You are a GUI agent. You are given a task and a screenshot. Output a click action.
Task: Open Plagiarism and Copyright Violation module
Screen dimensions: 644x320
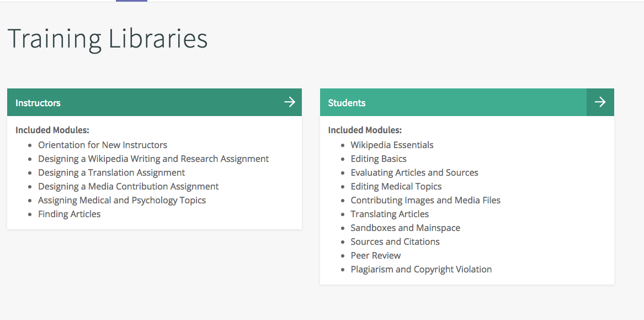(421, 269)
